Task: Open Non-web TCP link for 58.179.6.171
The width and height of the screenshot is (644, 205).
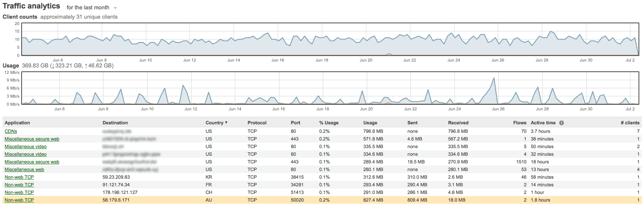Action: pyautogui.click(x=19, y=200)
